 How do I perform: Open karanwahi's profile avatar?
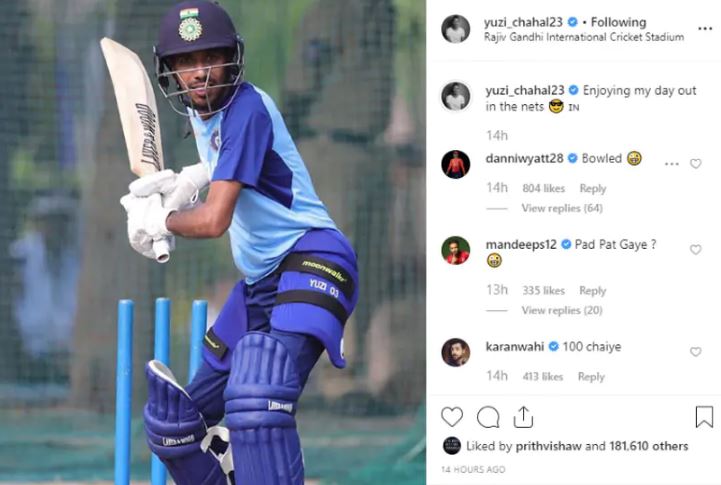click(x=456, y=352)
